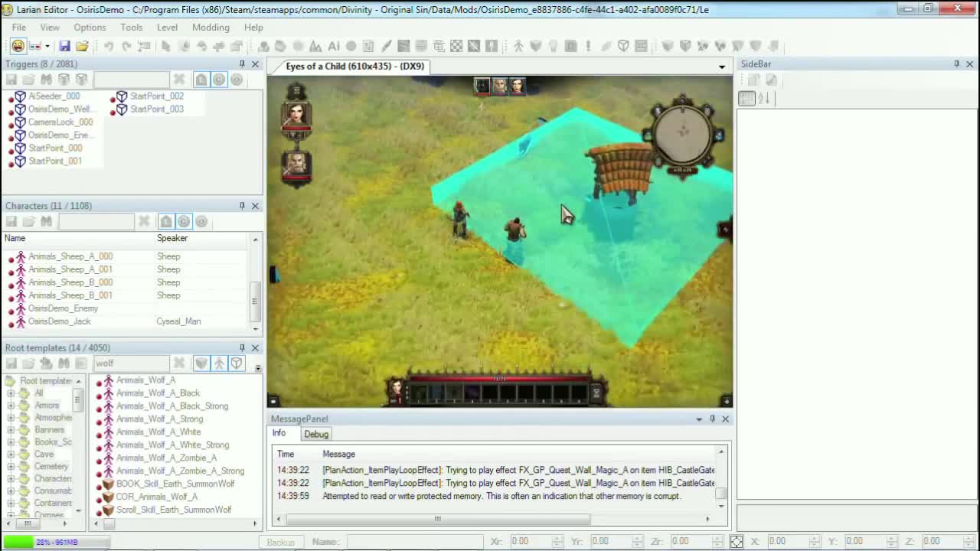Open the viewport dropdown for Eyes of a Child

(x=720, y=67)
